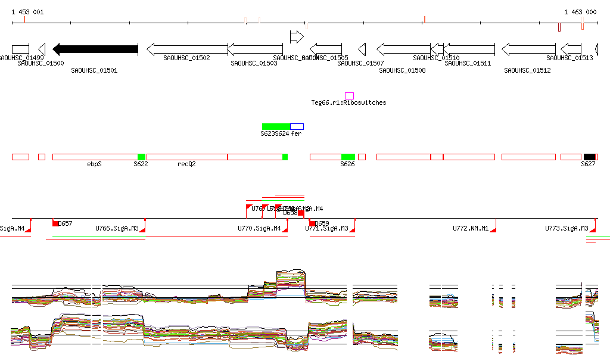The height and width of the screenshot is (364, 610).
Task: Select the D657 red downshift marker
Action: click(56, 223)
